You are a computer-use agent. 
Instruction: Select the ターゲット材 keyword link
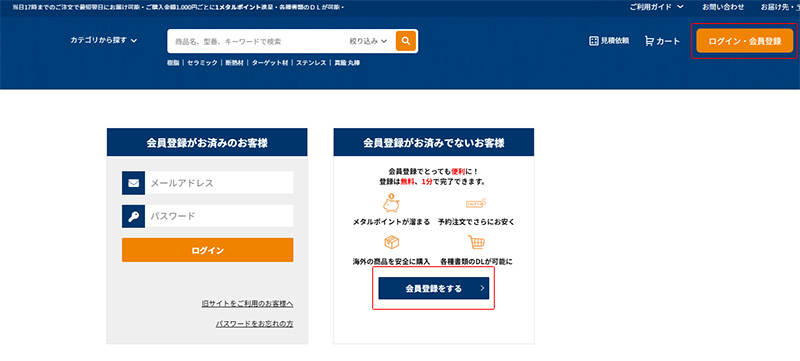click(270, 63)
